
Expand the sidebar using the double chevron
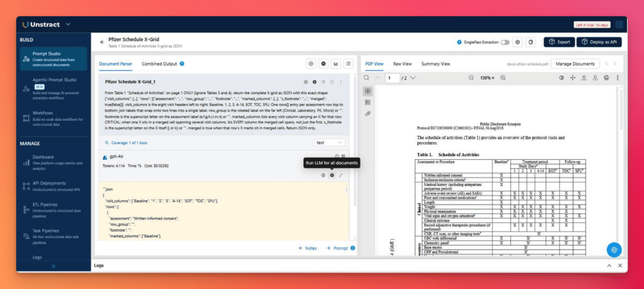point(53,266)
